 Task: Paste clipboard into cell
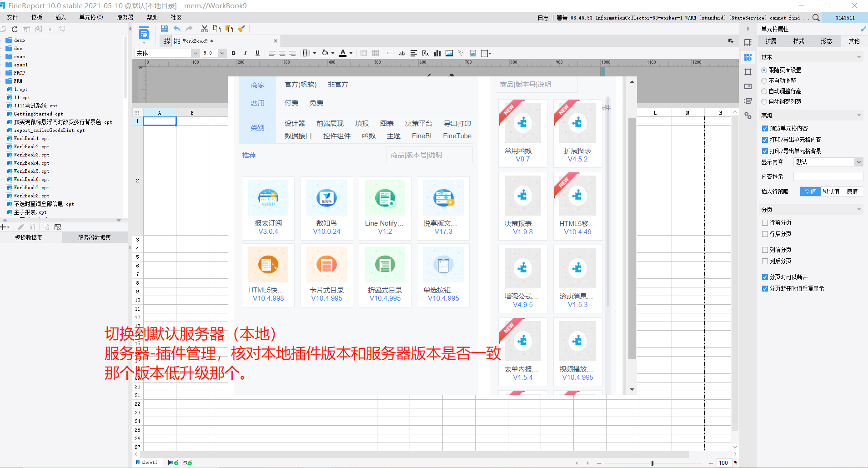pyautogui.click(x=229, y=29)
